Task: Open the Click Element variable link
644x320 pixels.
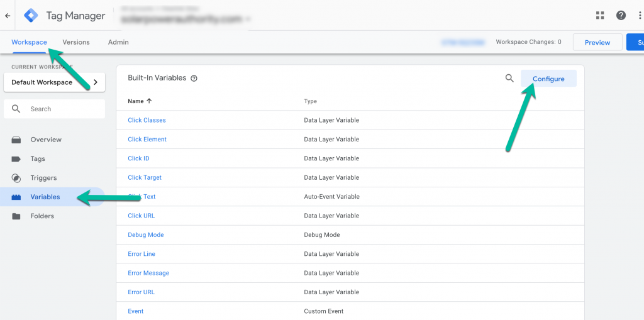Action: (147, 140)
